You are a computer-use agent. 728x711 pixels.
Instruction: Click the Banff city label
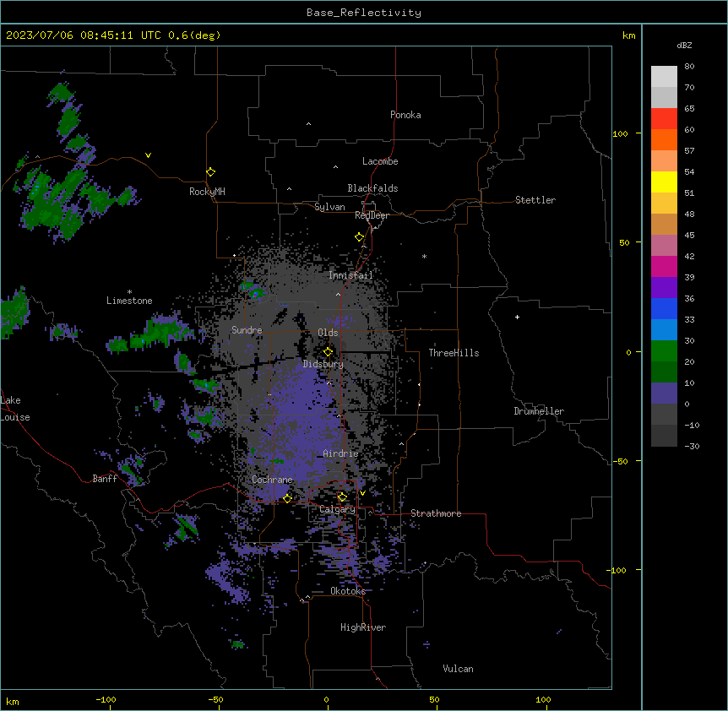[105, 479]
